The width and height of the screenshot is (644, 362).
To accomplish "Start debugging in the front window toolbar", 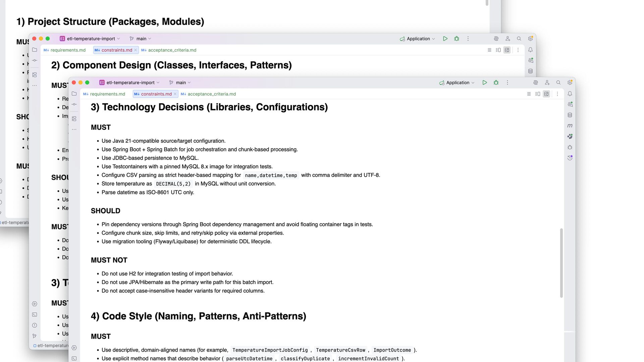I will click(496, 82).
